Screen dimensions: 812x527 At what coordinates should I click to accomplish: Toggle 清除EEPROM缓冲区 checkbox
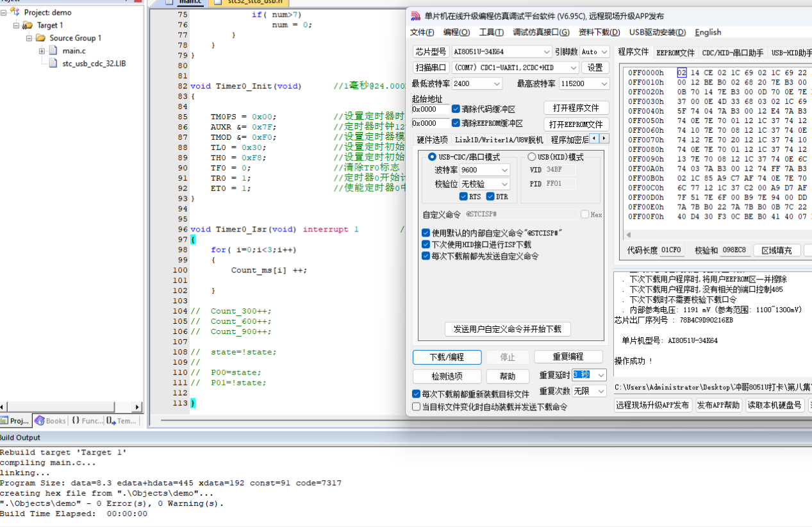456,123
